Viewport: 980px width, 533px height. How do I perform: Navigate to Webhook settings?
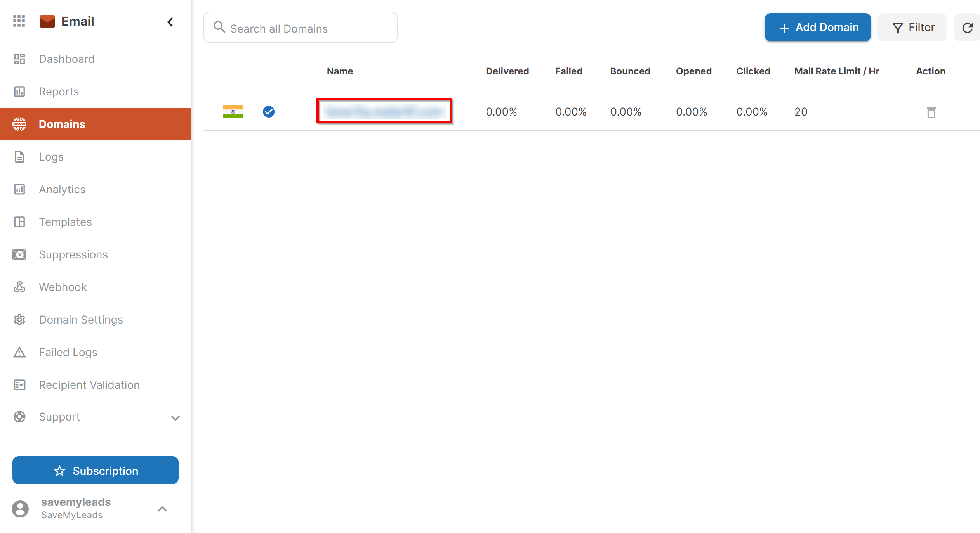click(63, 287)
